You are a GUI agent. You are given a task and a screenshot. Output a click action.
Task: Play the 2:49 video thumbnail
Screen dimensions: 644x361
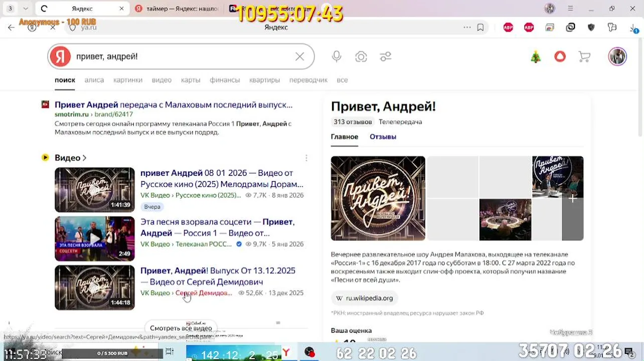(x=95, y=239)
